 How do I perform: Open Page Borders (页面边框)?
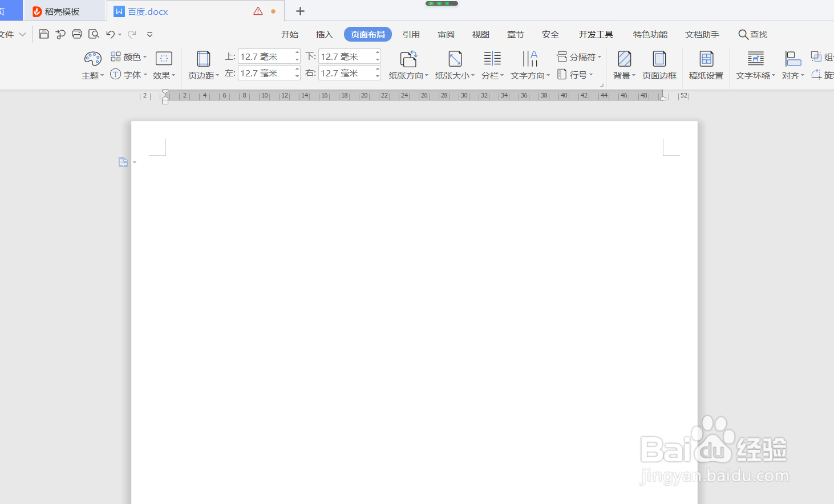coord(659,65)
